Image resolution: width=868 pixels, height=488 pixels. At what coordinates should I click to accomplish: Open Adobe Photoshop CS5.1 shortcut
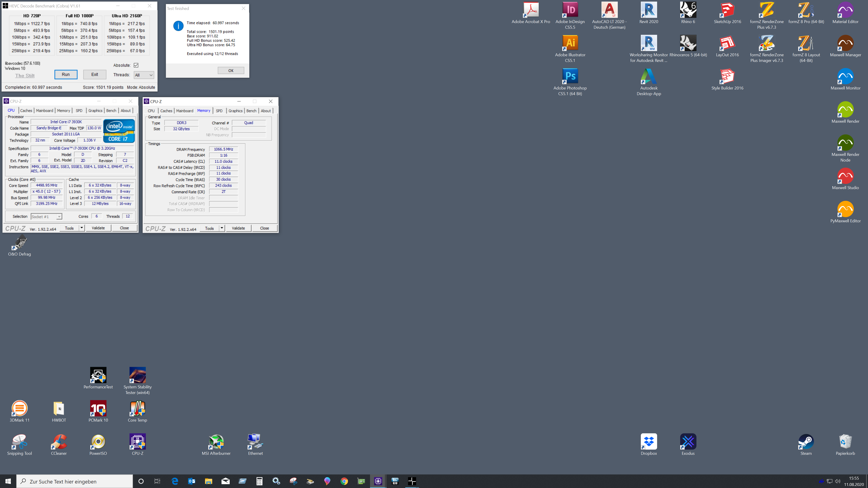[570, 82]
